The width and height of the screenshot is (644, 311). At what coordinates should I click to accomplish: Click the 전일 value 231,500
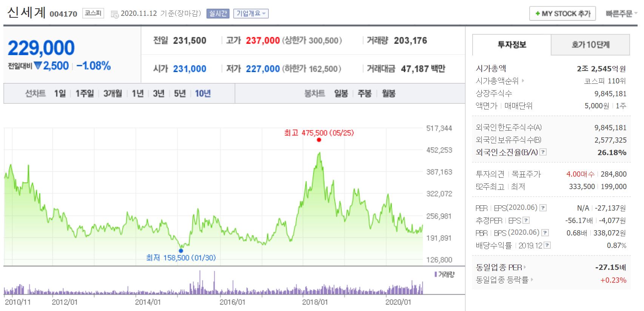click(190, 41)
